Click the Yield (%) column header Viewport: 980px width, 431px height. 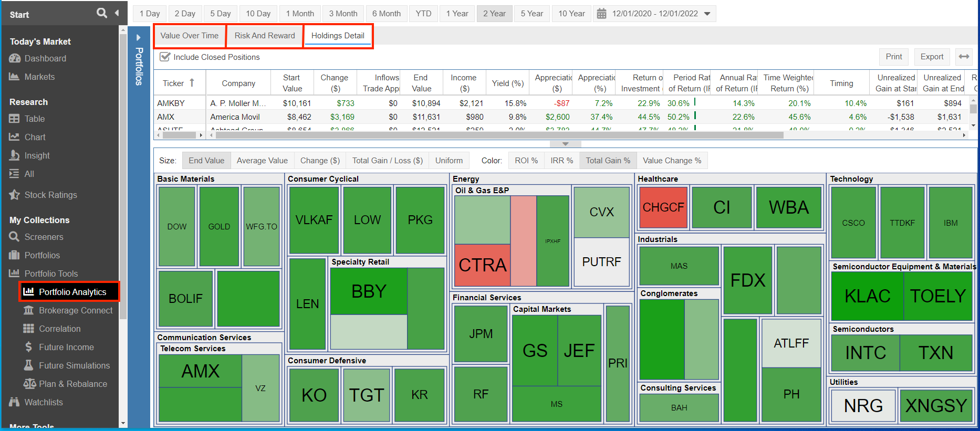pos(508,83)
